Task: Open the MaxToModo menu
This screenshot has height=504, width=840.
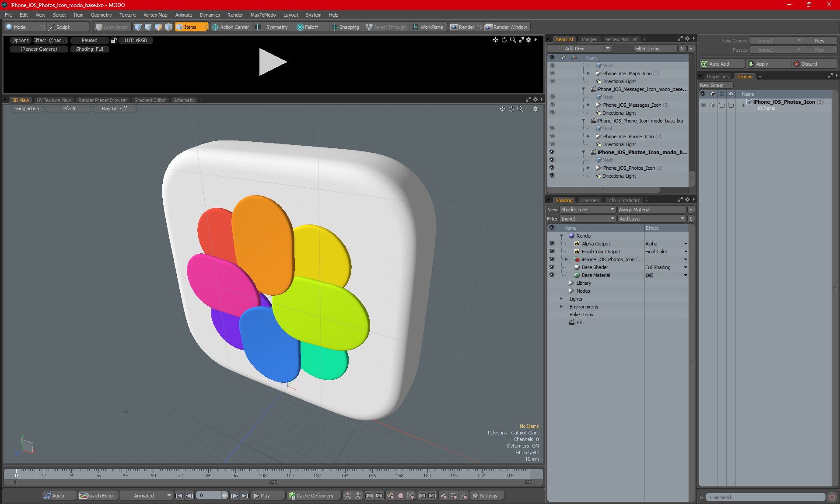Action: pos(263,15)
